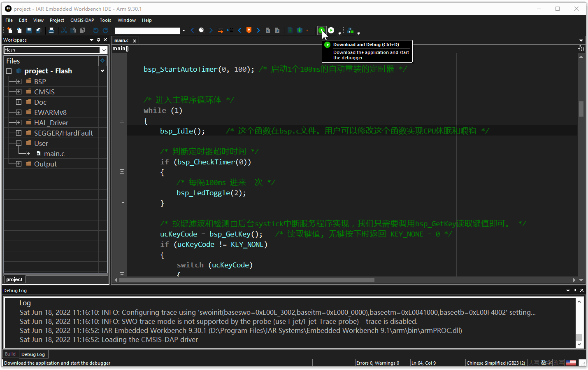
Task: Click the Undo toolbar icon
Action: click(96, 30)
